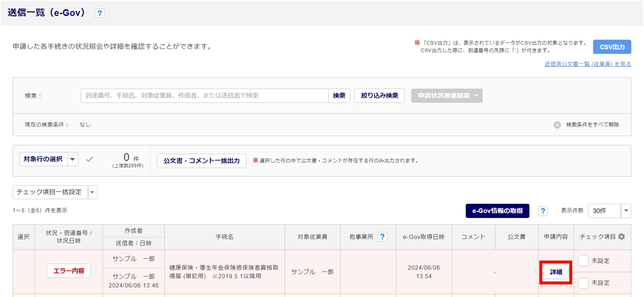The image size is (644, 297).
Task: Click the clear-all-conditions X icon
Action: pyautogui.click(x=557, y=125)
